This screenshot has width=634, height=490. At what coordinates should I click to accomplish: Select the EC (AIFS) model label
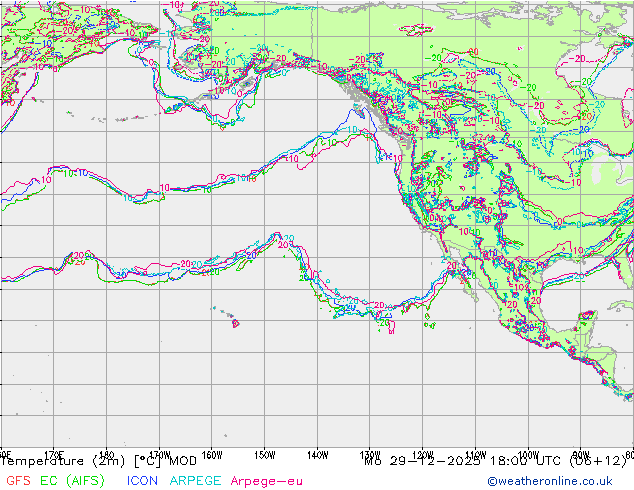click(72, 481)
